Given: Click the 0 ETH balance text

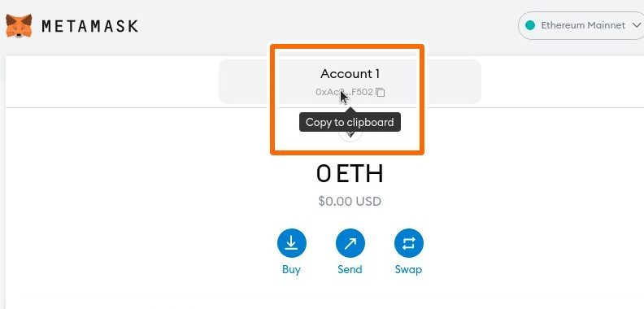Looking at the screenshot, I should [350, 173].
